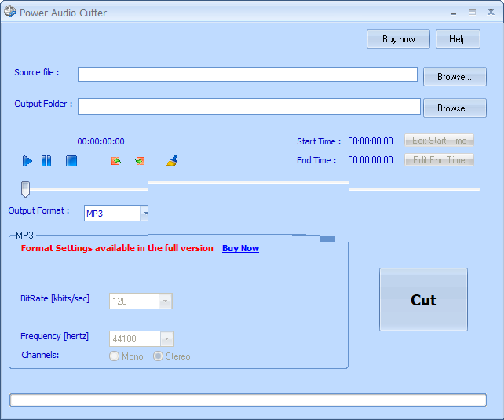The image size is (504, 420).
Task: Click the Power Audio Cutter app icon
Action: [x=9, y=12]
